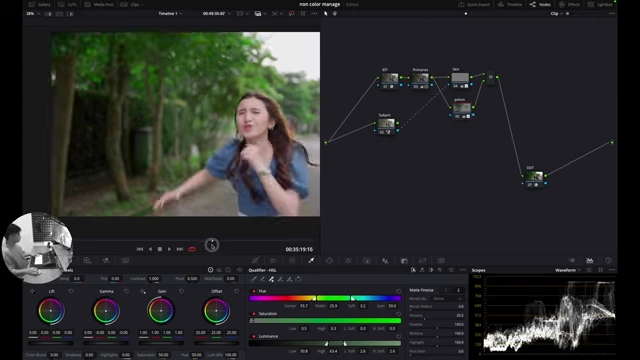Viewport: 640px width, 360px height.
Task: Show the Scopes panel icon
Action: (590, 260)
